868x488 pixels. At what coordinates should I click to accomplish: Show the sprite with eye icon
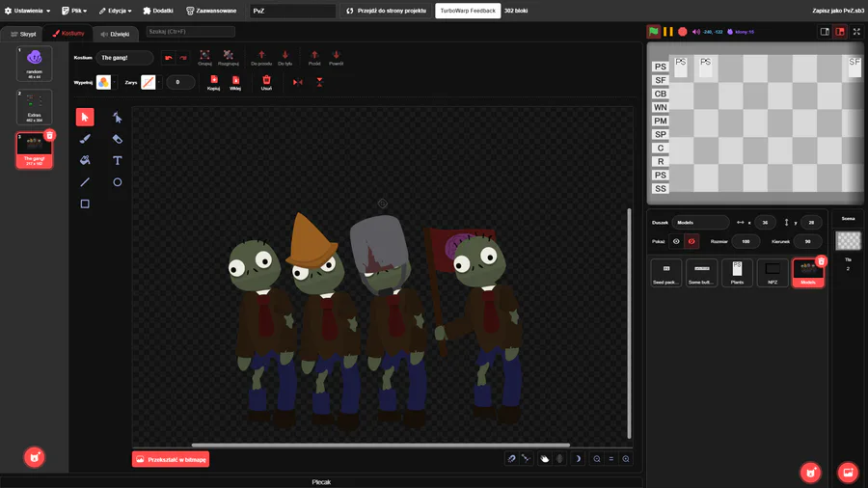(676, 241)
